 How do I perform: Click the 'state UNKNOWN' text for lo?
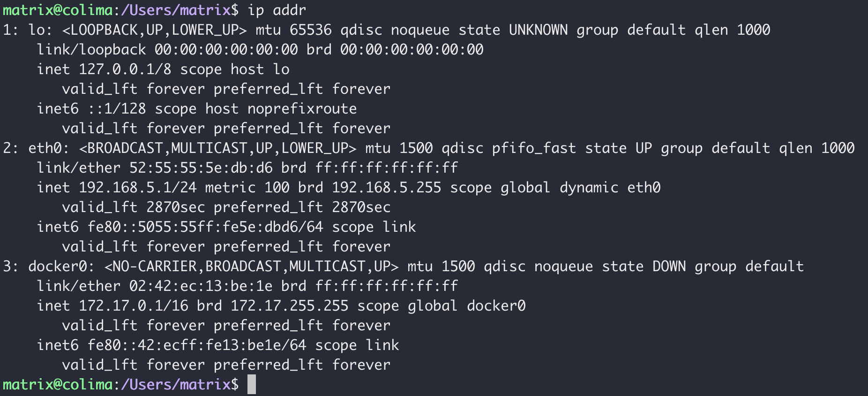pos(513,30)
